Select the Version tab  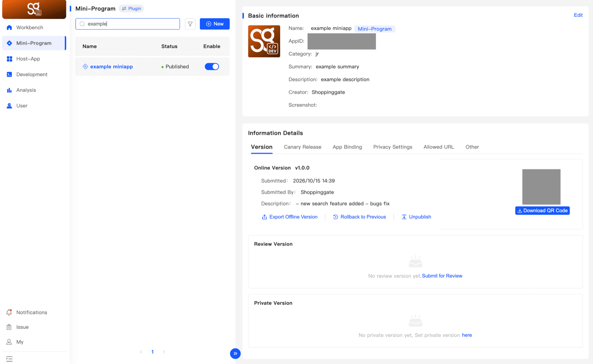click(x=262, y=147)
